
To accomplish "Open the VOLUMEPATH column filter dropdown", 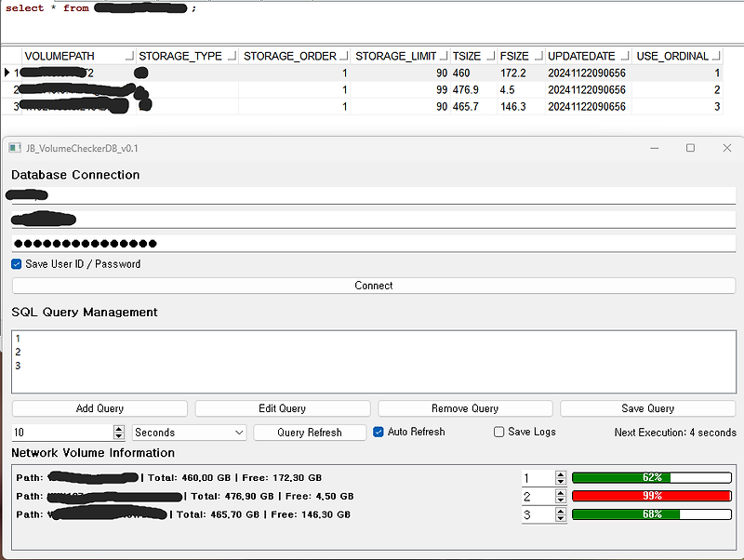I will [x=129, y=57].
